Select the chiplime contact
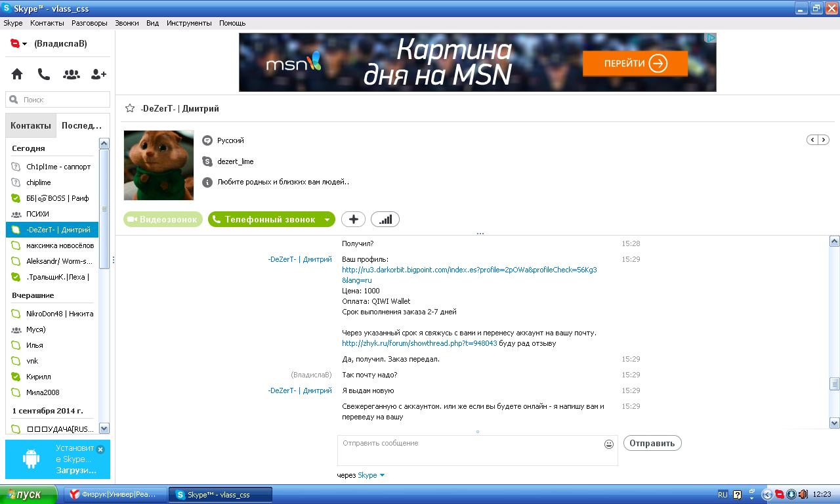This screenshot has height=504, width=840. (x=52, y=182)
